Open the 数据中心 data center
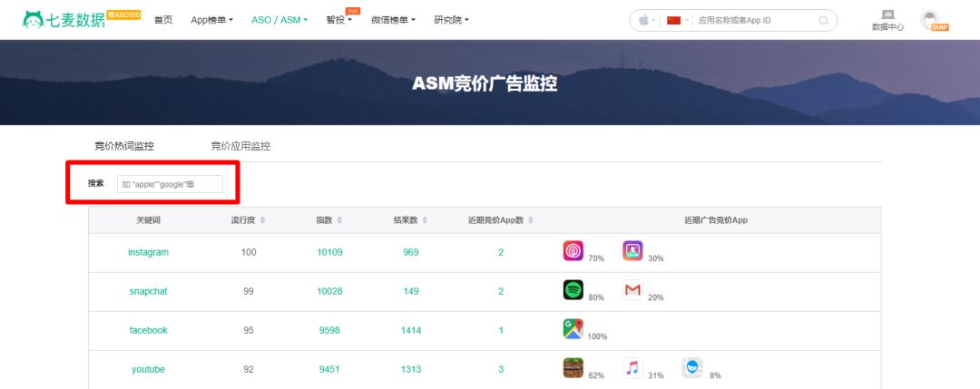This screenshot has width=980, height=389. [887, 21]
